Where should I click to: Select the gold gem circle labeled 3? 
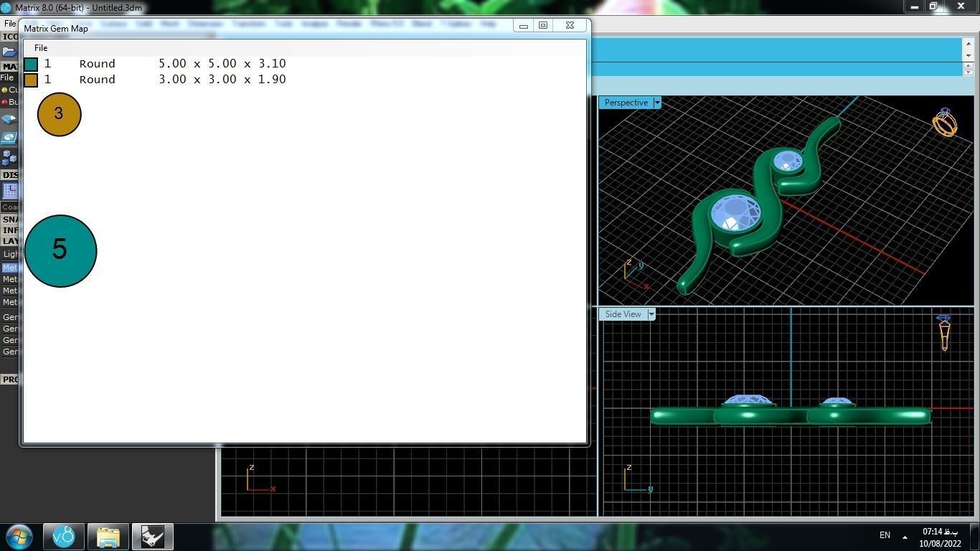click(59, 114)
